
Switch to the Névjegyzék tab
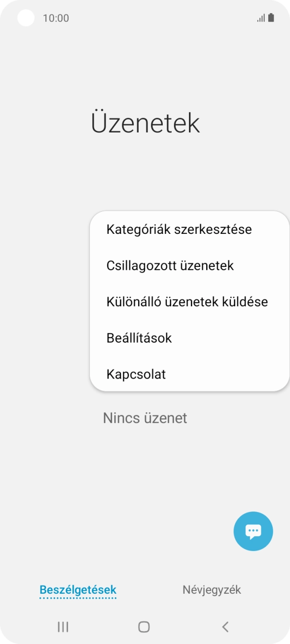click(212, 589)
